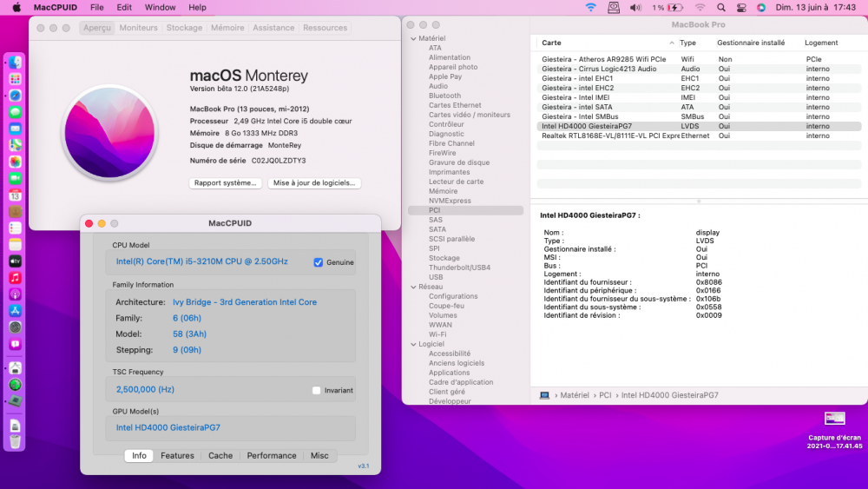
Task: Open System Preferences gear in the Dock
Action: pyautogui.click(x=15, y=327)
